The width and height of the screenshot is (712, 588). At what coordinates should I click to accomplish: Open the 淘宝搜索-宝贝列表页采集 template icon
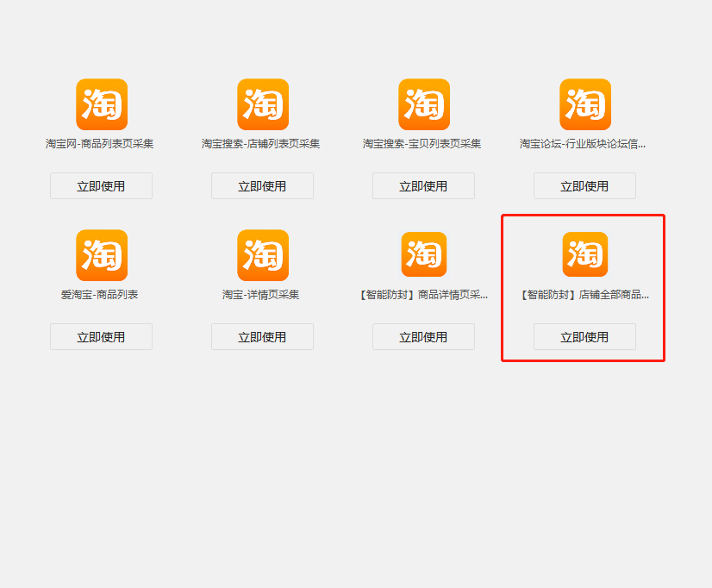click(424, 104)
